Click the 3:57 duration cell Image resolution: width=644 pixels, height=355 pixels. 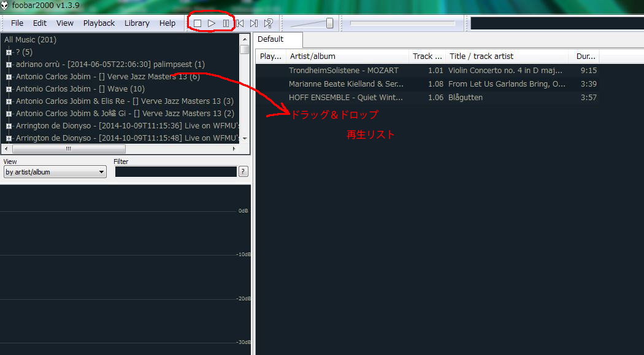pos(589,98)
